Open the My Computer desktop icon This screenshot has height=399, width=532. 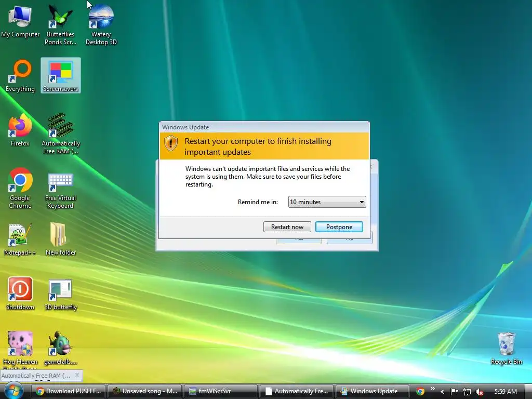[x=20, y=21]
